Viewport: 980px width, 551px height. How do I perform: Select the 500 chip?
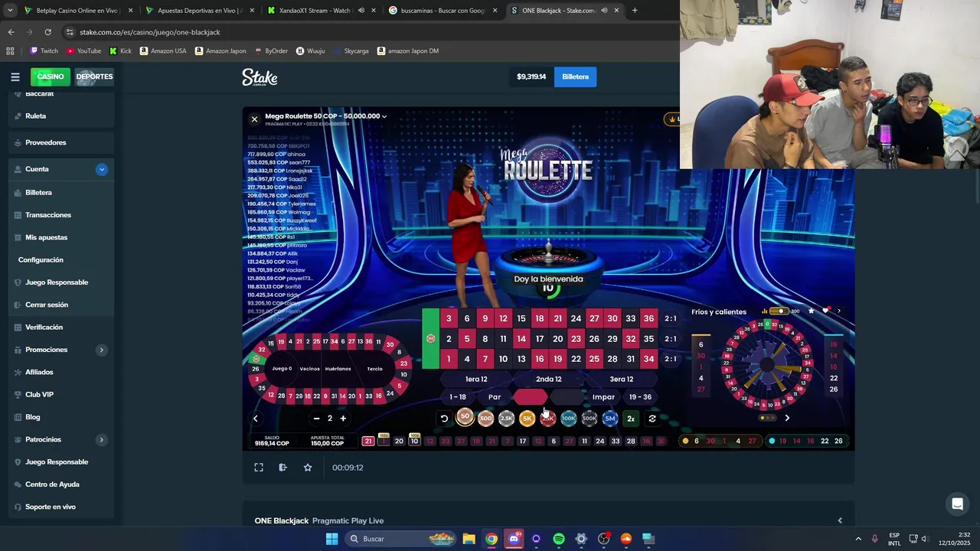tap(485, 418)
